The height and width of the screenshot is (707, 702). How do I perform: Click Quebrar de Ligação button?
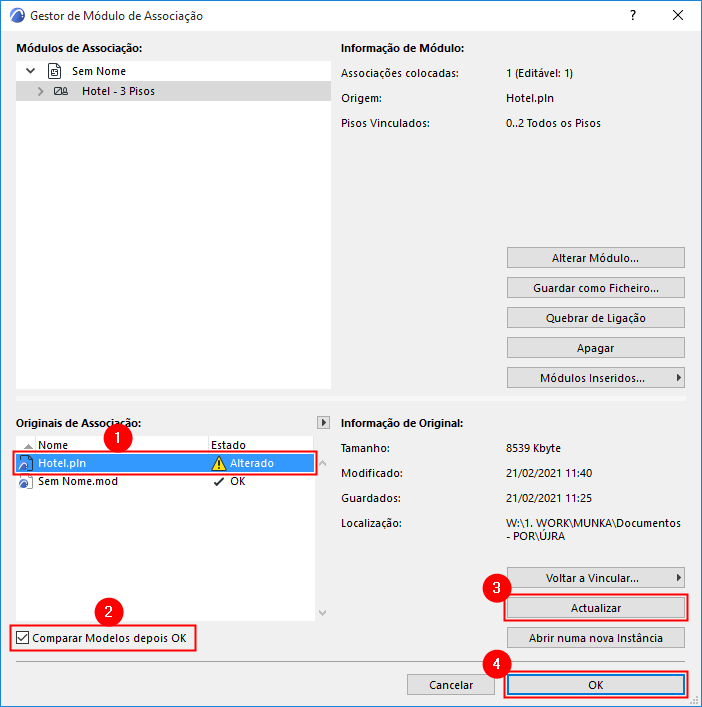(x=595, y=318)
